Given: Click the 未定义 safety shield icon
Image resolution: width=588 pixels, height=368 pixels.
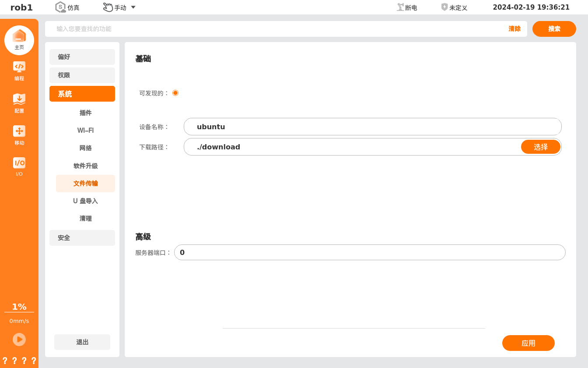Looking at the screenshot, I should pos(444,7).
